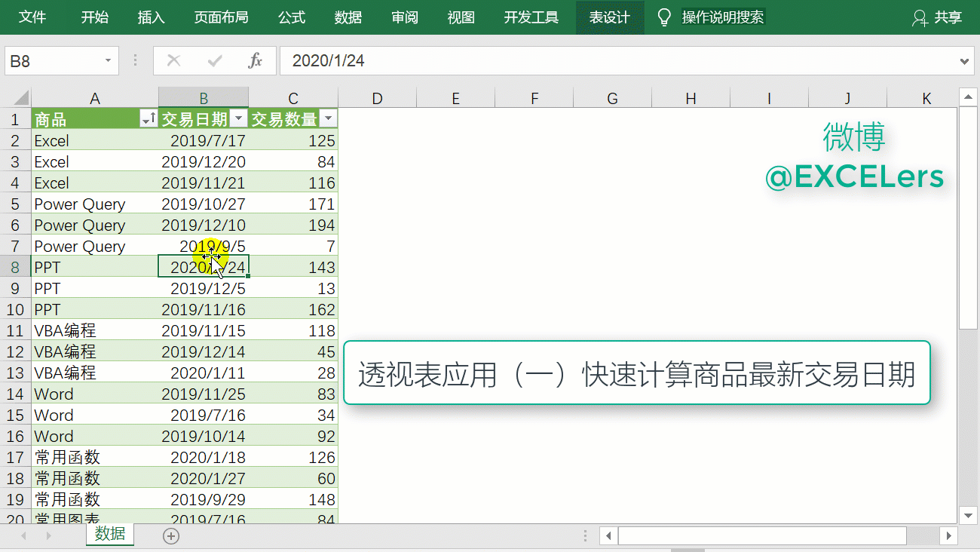Viewport: 980px width, 552px height.
Task: Open the 交易数量 column filter dropdown
Action: point(329,119)
